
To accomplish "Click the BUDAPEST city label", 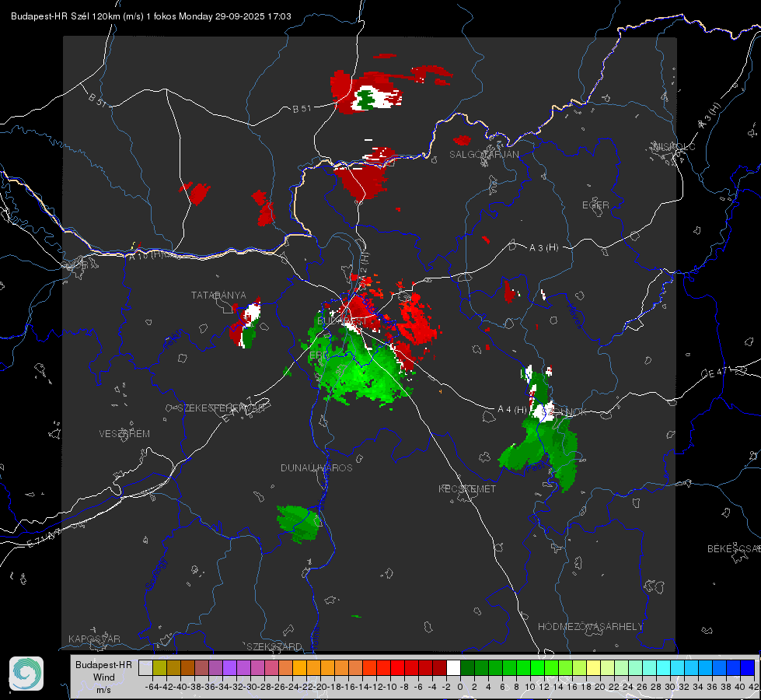I will [342, 321].
